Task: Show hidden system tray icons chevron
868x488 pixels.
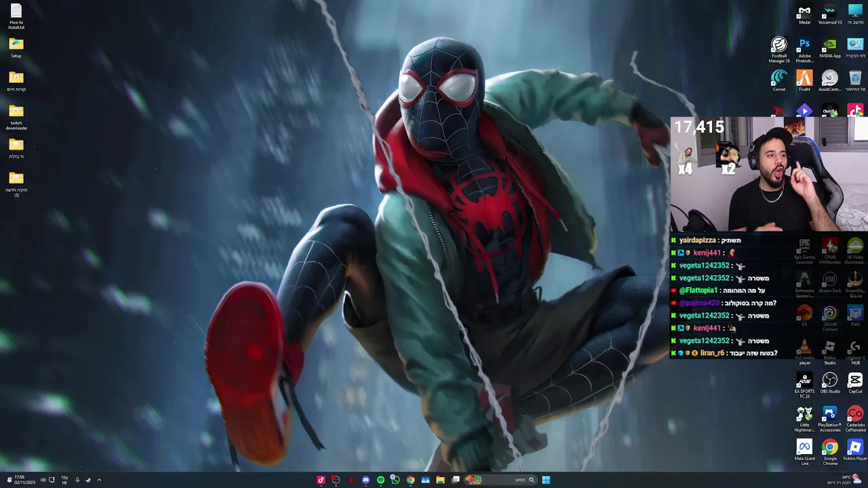Action: pyautogui.click(x=99, y=480)
